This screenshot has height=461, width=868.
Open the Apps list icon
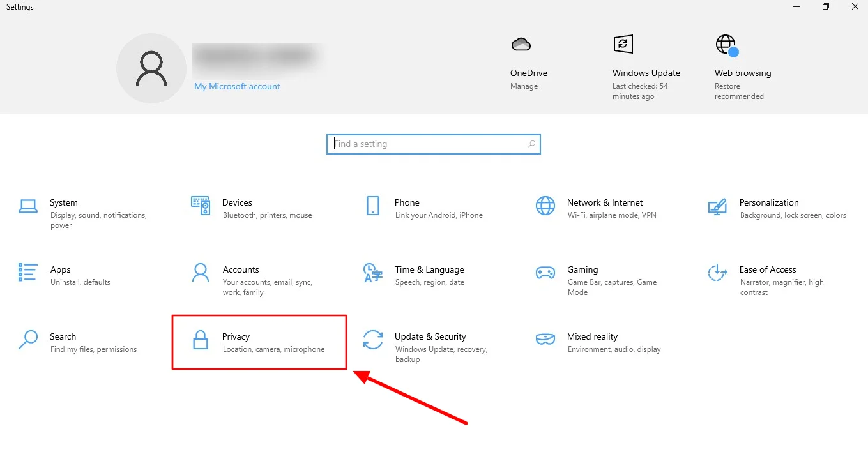point(28,273)
